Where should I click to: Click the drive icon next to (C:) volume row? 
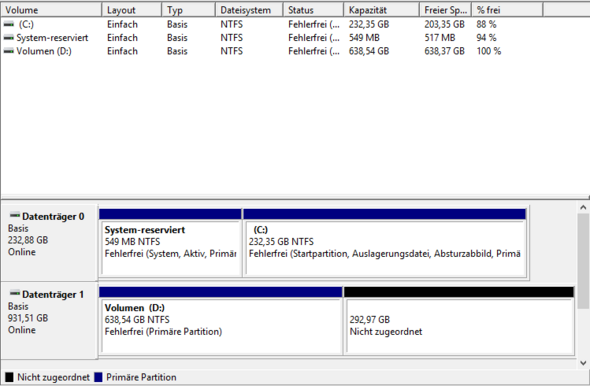[x=8, y=24]
